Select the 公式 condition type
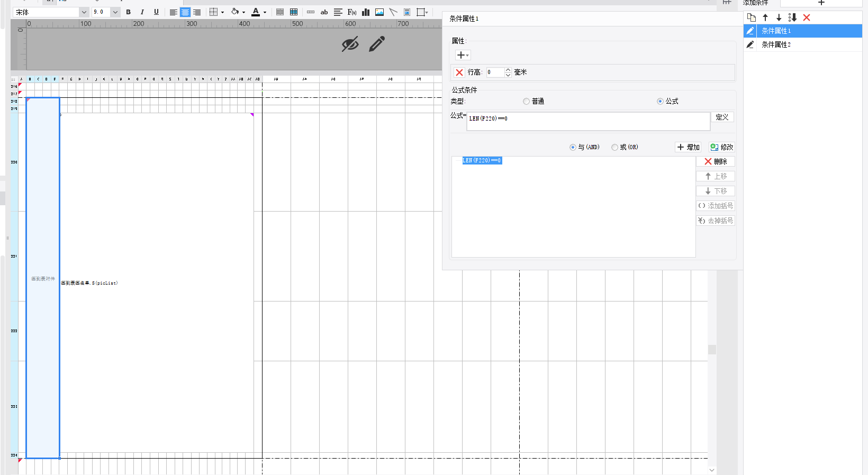Screen dimensions: 868x475 tap(667, 101)
